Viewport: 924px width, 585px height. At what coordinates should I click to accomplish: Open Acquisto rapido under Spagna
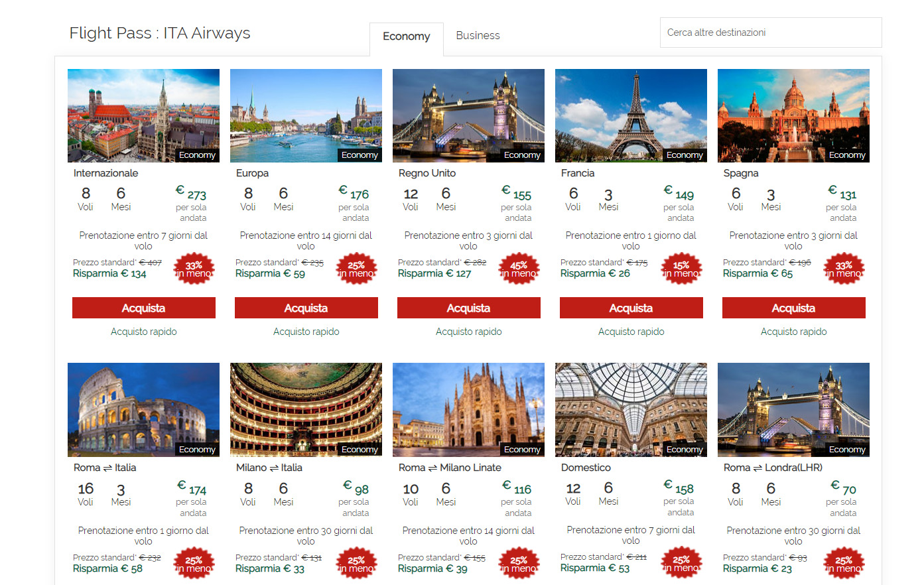[794, 332]
